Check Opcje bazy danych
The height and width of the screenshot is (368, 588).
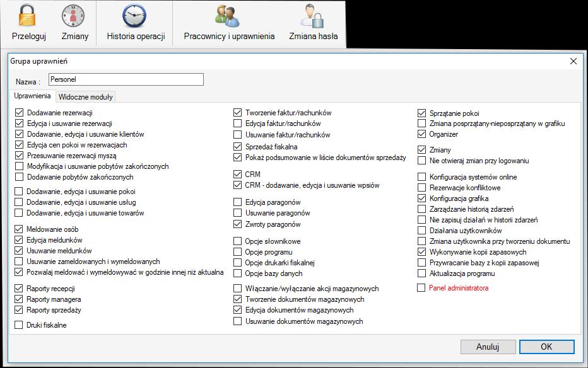pos(237,273)
